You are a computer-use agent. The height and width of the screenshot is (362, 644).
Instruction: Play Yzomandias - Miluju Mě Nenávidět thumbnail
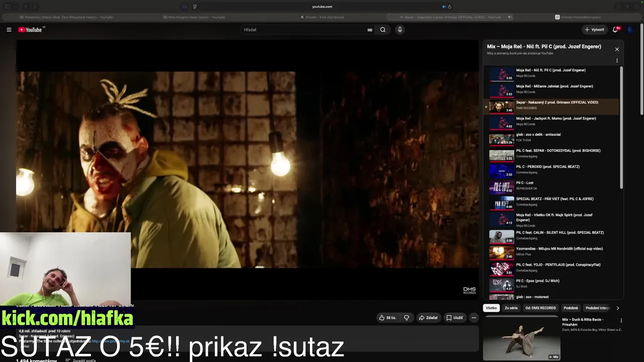tap(502, 253)
